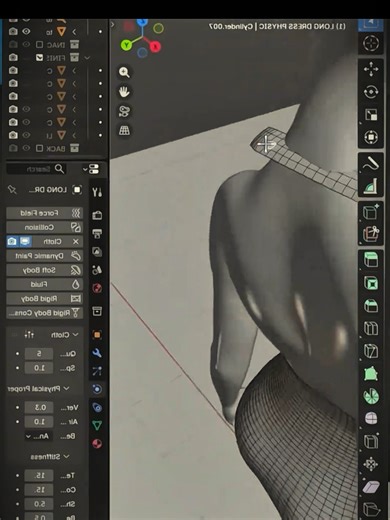This screenshot has height=520, width=390.
Task: Uncheck the FINI collection checkbox
Action: [39, 58]
